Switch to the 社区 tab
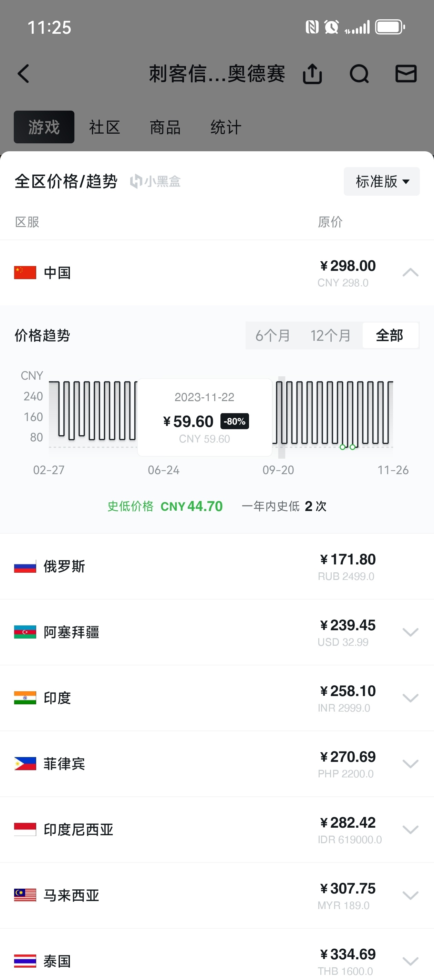This screenshot has width=434, height=980. pos(105,127)
